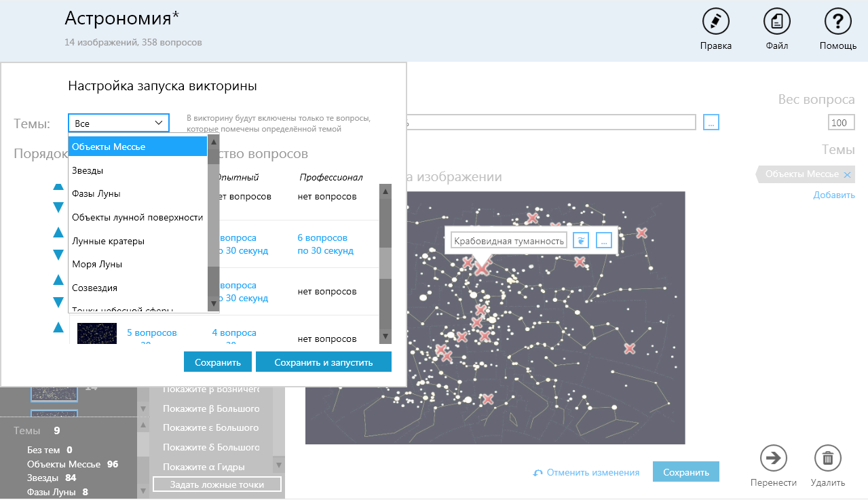Edit the Вес вопроса value field
Screen dimensions: 868x500
tap(841, 123)
